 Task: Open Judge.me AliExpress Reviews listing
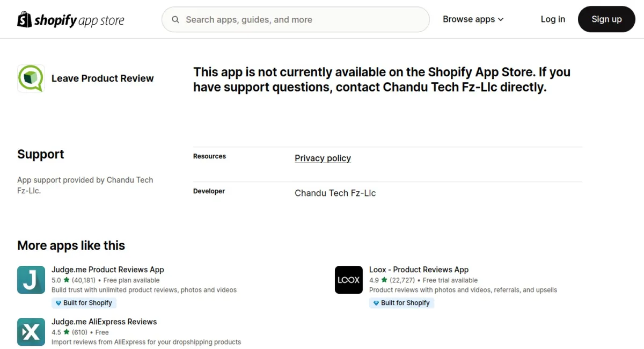pyautogui.click(x=104, y=322)
